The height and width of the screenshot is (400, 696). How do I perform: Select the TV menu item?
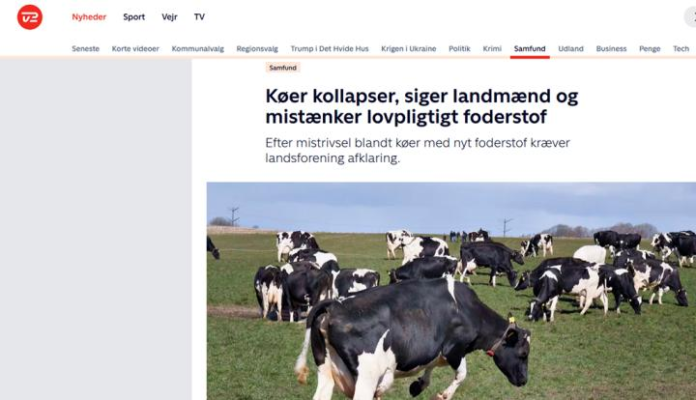(x=199, y=17)
